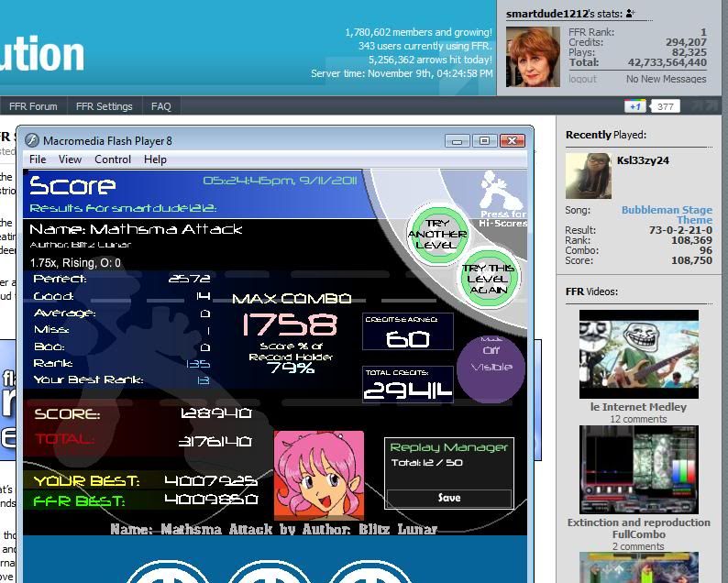
Task: Click the Try Another Level circle button
Action: click(x=436, y=233)
